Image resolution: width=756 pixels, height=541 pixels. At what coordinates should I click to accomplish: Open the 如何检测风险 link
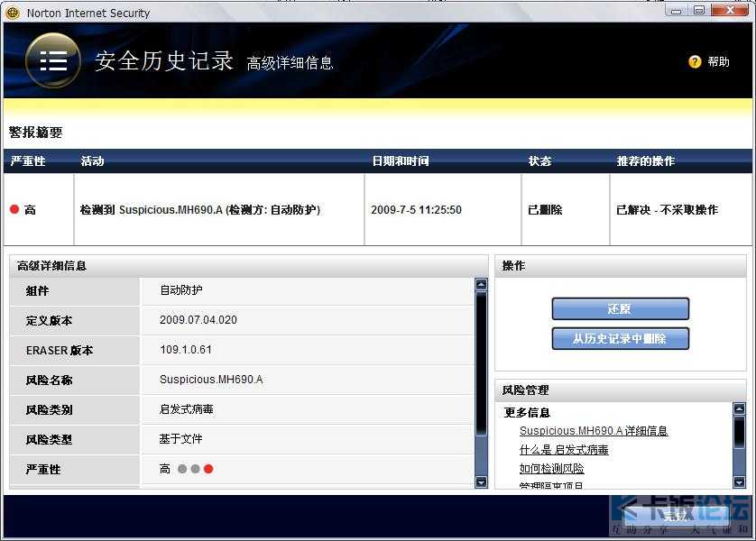click(x=551, y=468)
